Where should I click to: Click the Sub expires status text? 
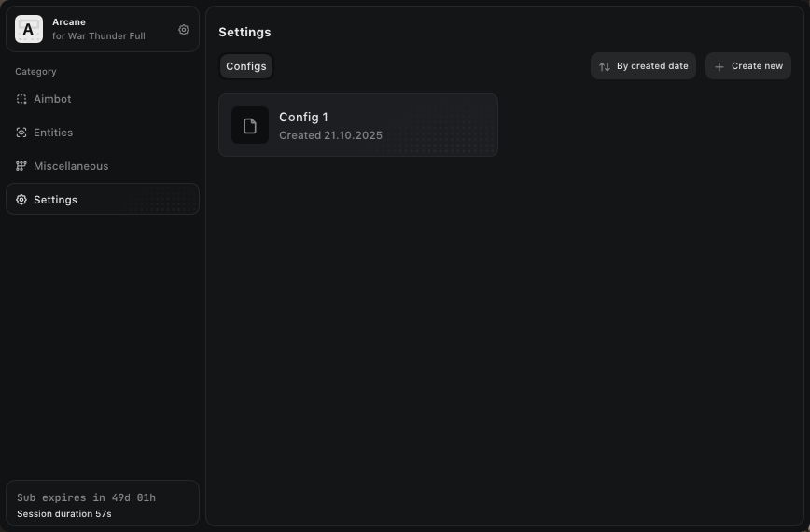pyautogui.click(x=86, y=497)
